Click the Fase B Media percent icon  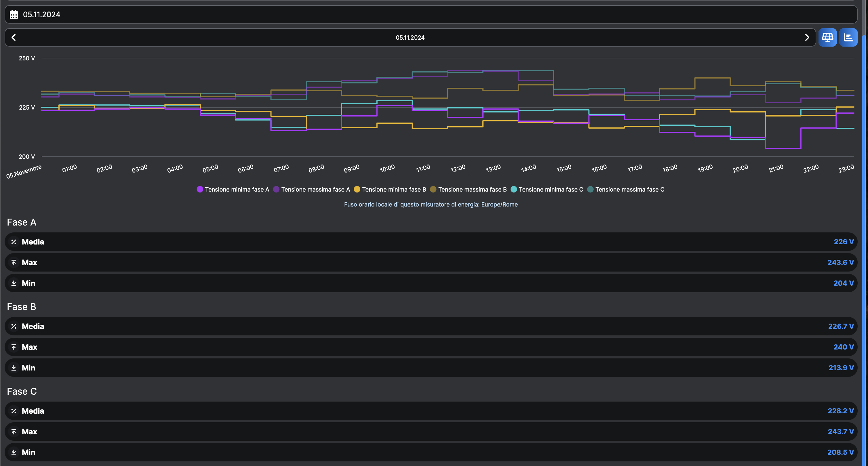tap(14, 326)
